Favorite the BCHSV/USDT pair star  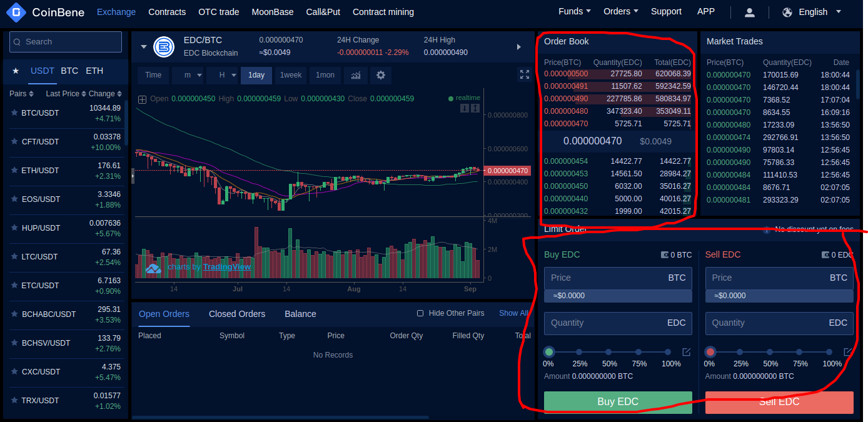click(14, 343)
